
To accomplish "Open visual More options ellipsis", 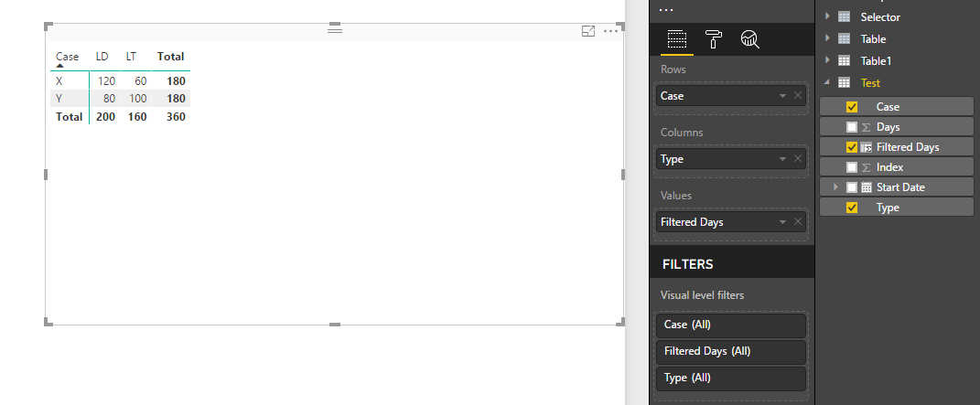I will point(610,31).
